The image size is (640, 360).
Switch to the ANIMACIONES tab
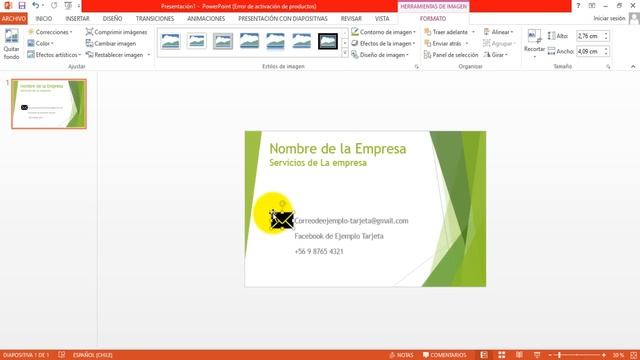pos(206,19)
